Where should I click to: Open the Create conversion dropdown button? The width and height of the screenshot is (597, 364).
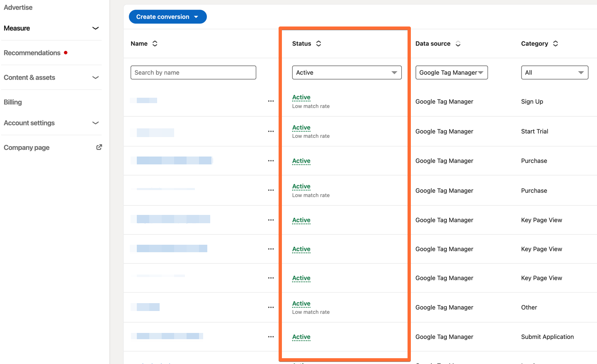[x=167, y=17]
